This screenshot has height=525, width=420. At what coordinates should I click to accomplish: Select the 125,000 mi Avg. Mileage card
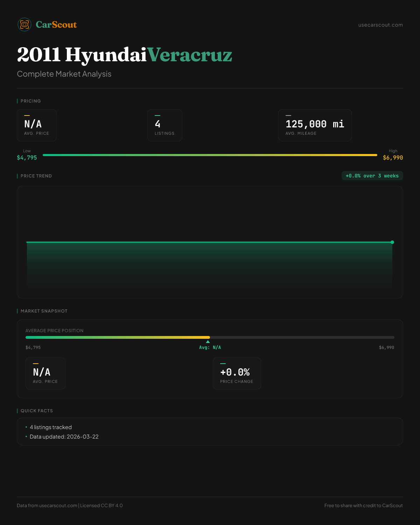[315, 125]
